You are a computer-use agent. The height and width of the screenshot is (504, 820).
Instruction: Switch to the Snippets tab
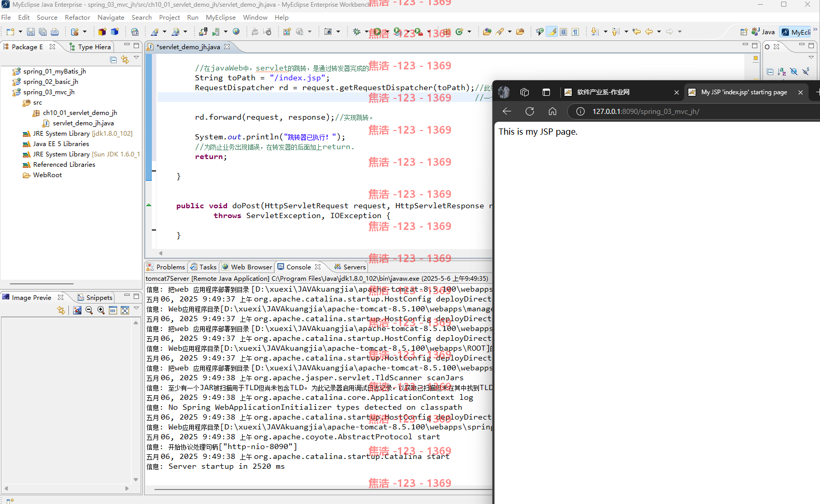(95, 298)
